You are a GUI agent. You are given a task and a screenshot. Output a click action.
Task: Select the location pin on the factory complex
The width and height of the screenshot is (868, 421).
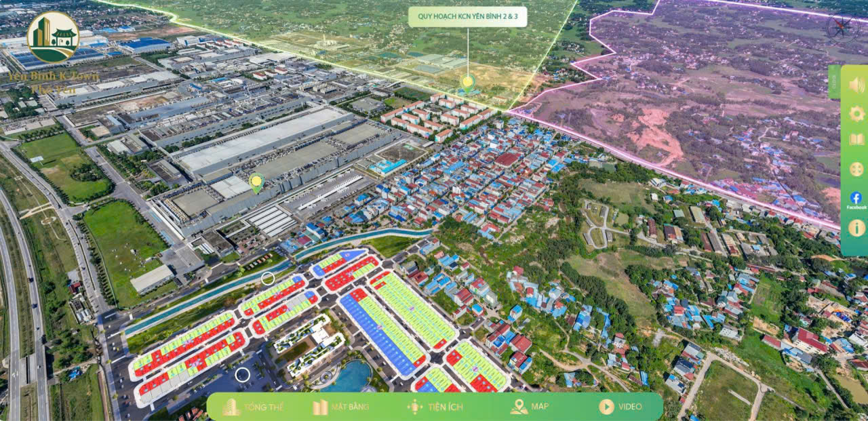(256, 182)
